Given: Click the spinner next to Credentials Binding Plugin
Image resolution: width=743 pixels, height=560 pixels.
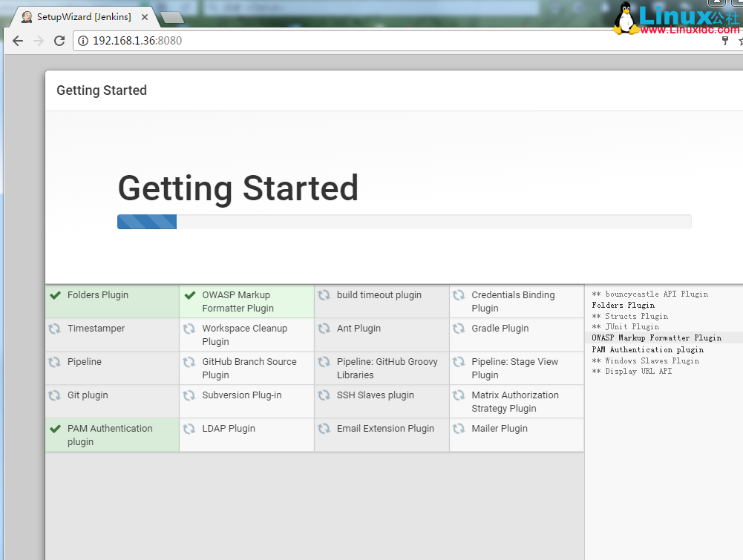Looking at the screenshot, I should click(459, 294).
